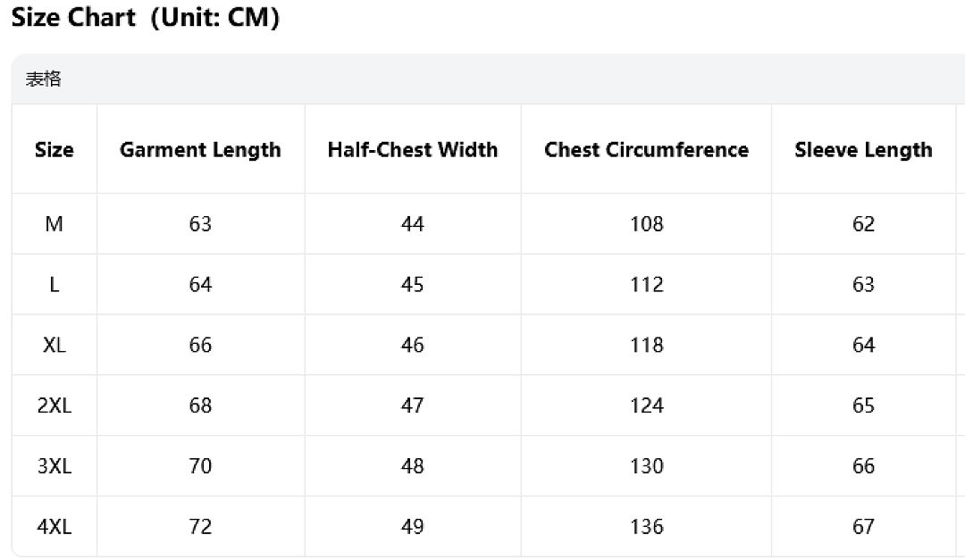The height and width of the screenshot is (560, 965).
Task: Click chest circumference value 118
Action: point(646,345)
